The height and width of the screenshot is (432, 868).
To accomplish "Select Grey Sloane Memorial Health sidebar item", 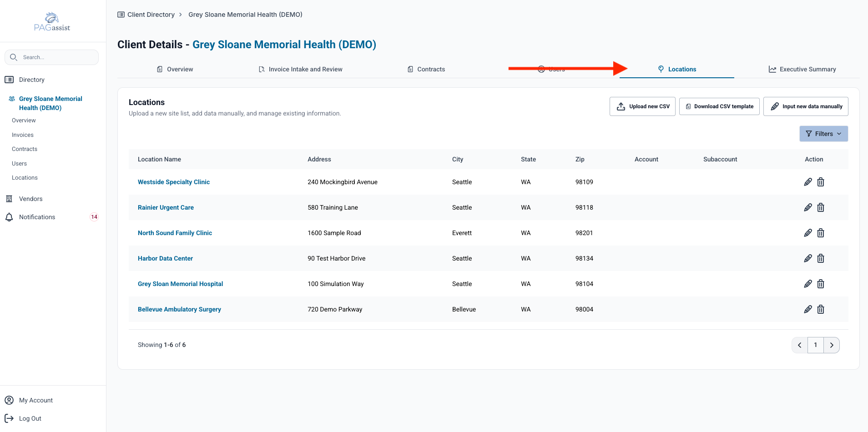I will tap(50, 103).
